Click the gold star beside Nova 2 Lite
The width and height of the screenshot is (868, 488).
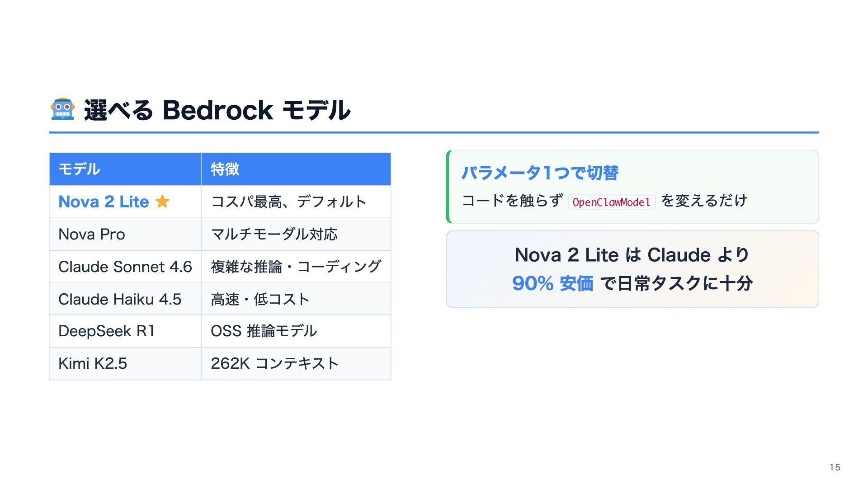[162, 201]
